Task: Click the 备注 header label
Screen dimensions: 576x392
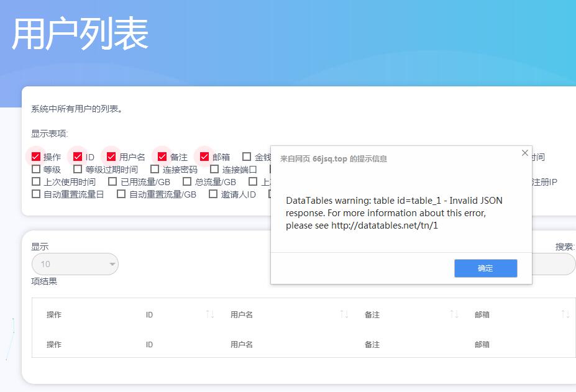Action: pyautogui.click(x=372, y=314)
